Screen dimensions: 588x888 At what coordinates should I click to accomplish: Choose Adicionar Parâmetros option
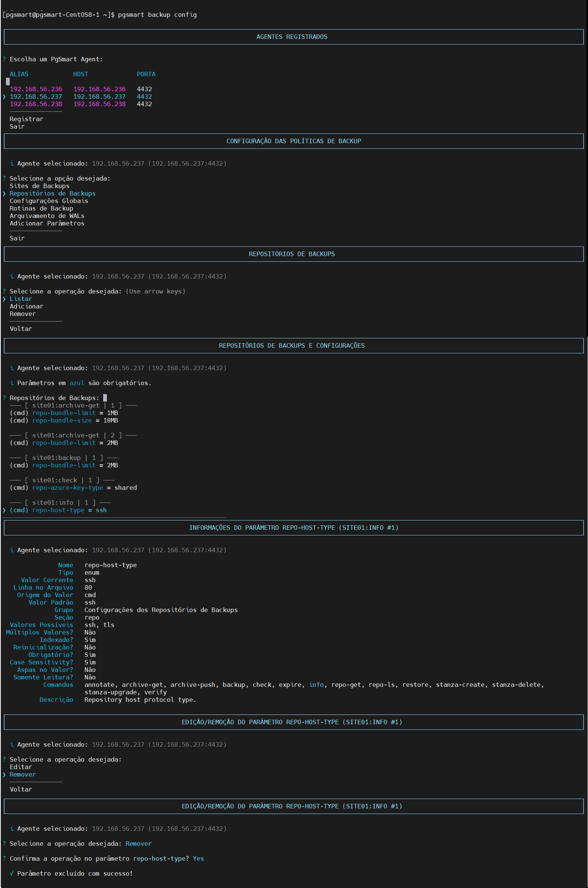point(47,224)
